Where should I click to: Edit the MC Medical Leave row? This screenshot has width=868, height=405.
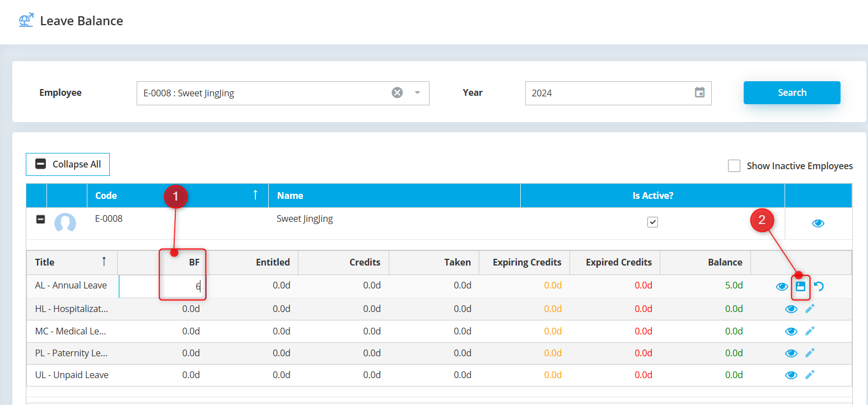click(x=810, y=330)
